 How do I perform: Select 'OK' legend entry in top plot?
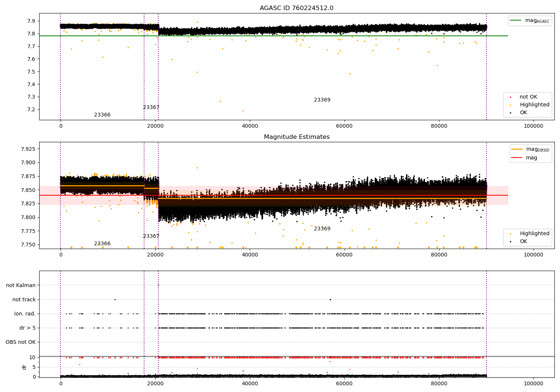tap(523, 113)
